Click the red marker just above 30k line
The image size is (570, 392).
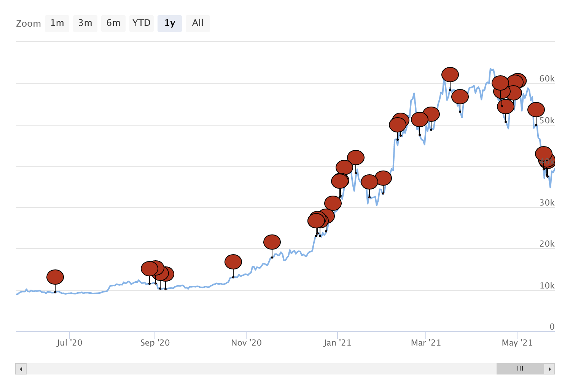333,203
